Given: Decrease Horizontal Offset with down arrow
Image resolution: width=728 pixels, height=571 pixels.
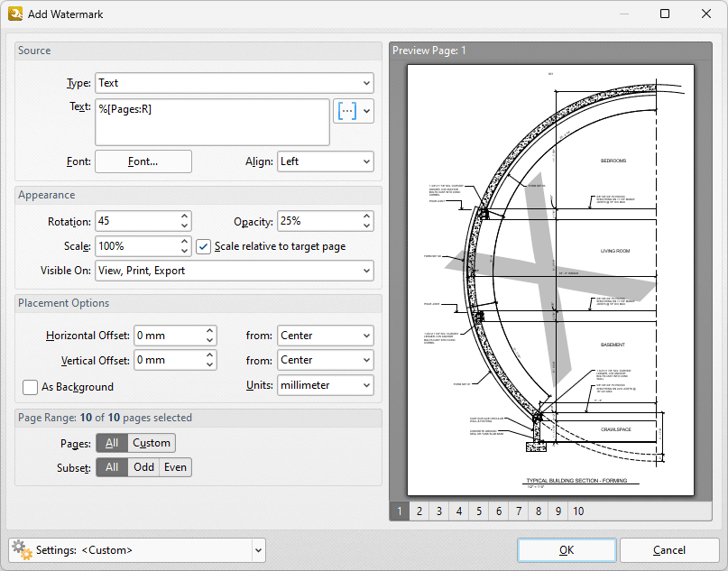Looking at the screenshot, I should pyautogui.click(x=210, y=340).
